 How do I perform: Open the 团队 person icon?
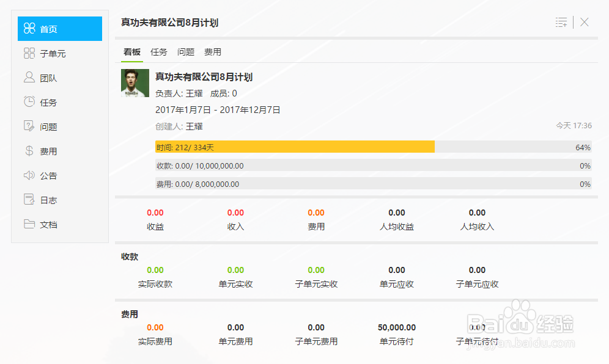[x=29, y=77]
